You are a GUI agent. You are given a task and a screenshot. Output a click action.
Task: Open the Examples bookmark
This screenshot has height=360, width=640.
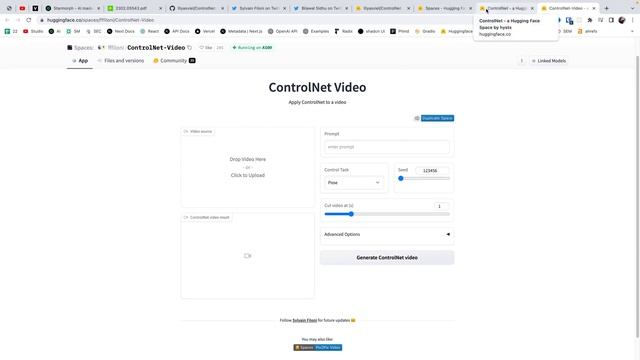pos(316,31)
